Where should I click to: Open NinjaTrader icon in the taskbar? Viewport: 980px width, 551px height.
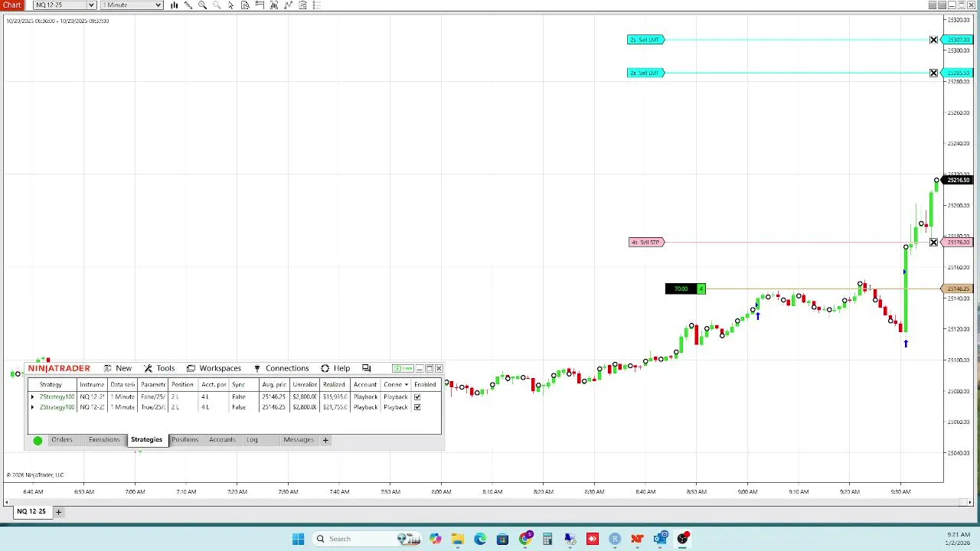[637, 539]
